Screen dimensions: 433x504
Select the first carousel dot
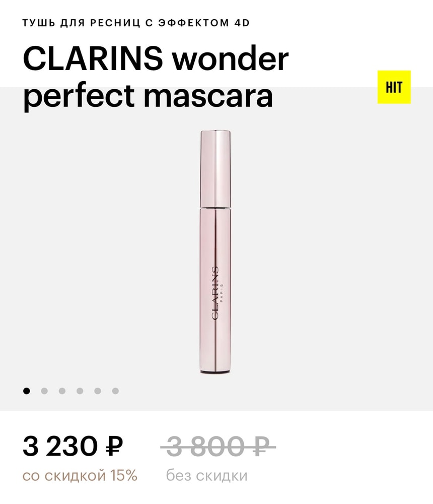click(27, 391)
